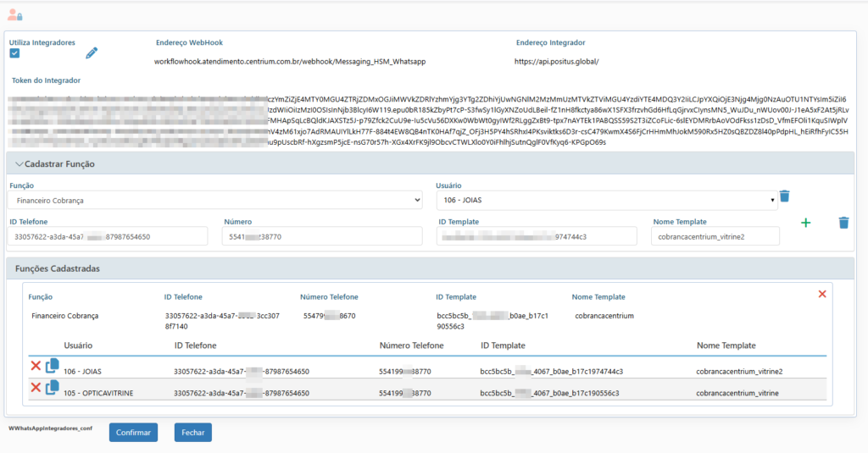The image size is (868, 453).
Task: Delete the Financeiro Cobrança registered function
Action: click(x=821, y=294)
